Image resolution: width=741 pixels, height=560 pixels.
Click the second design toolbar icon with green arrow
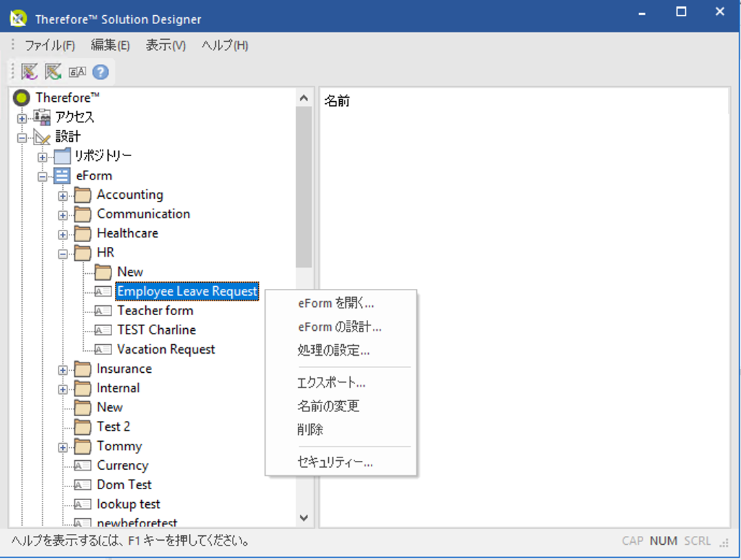click(53, 72)
